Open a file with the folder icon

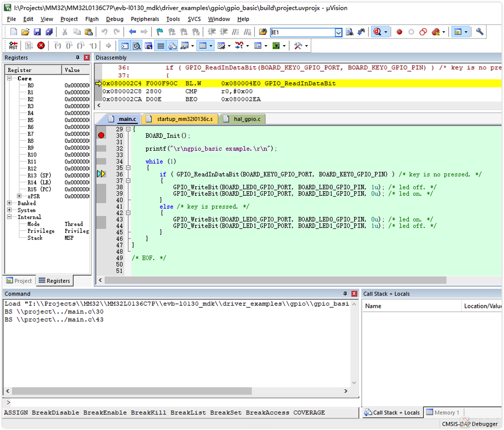[x=25, y=32]
